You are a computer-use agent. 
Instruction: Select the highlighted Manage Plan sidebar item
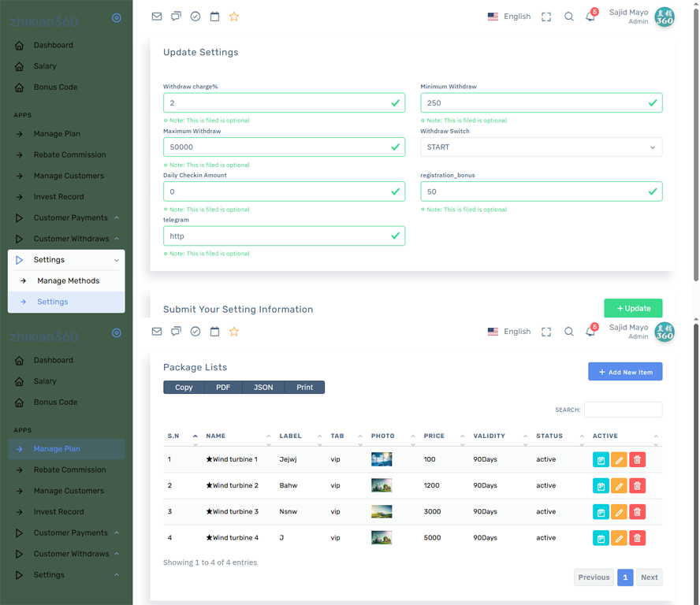57,449
